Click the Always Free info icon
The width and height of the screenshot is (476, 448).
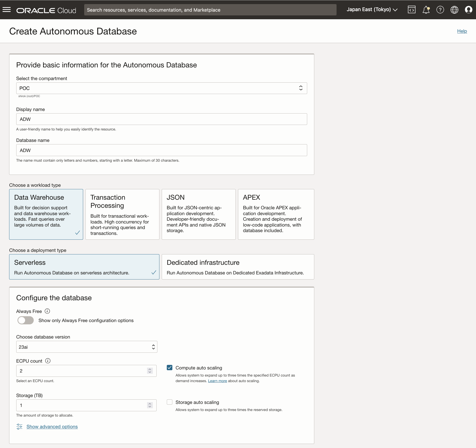pyautogui.click(x=47, y=311)
